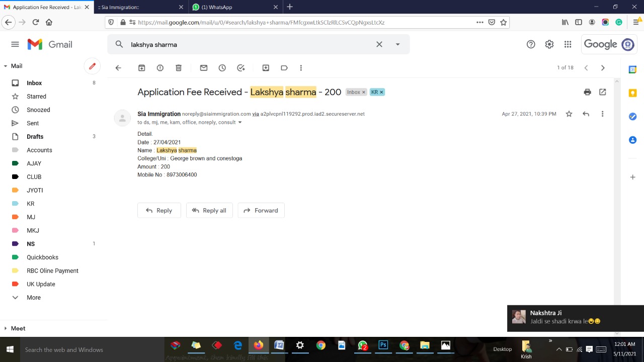The image size is (644, 362).
Task: Mark email as unread
Action: (x=204, y=68)
